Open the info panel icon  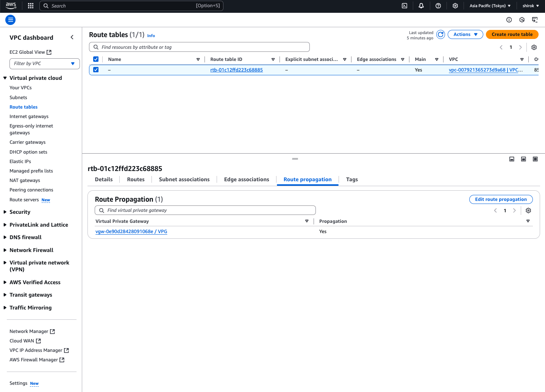(509, 20)
